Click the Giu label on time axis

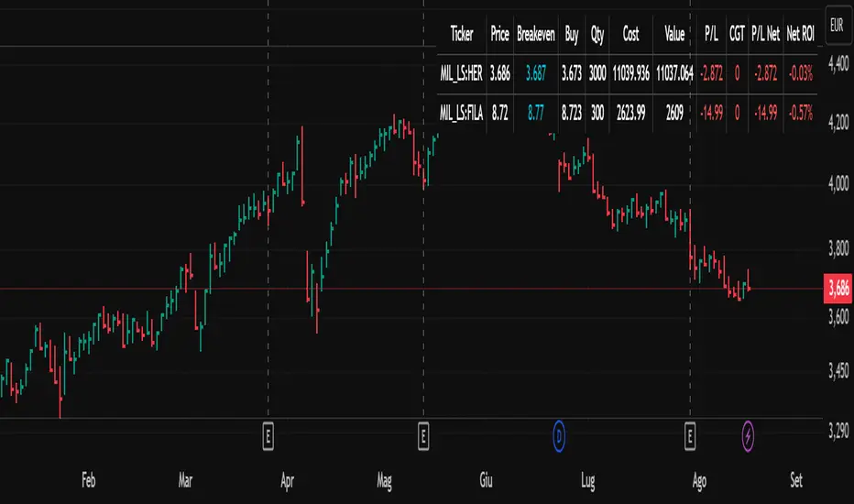click(x=486, y=480)
